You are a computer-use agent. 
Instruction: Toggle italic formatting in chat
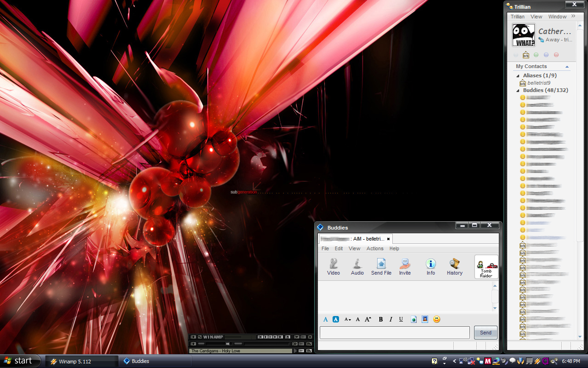click(x=391, y=319)
